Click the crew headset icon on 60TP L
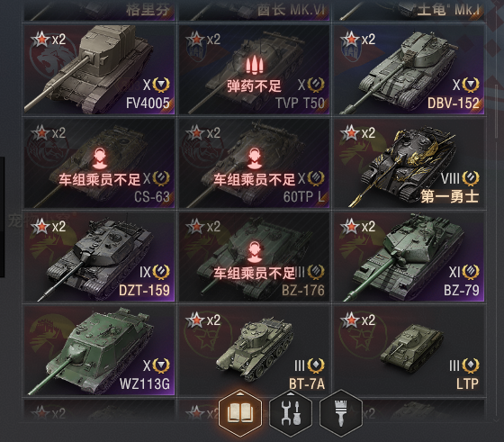504x442 pixels. click(254, 158)
